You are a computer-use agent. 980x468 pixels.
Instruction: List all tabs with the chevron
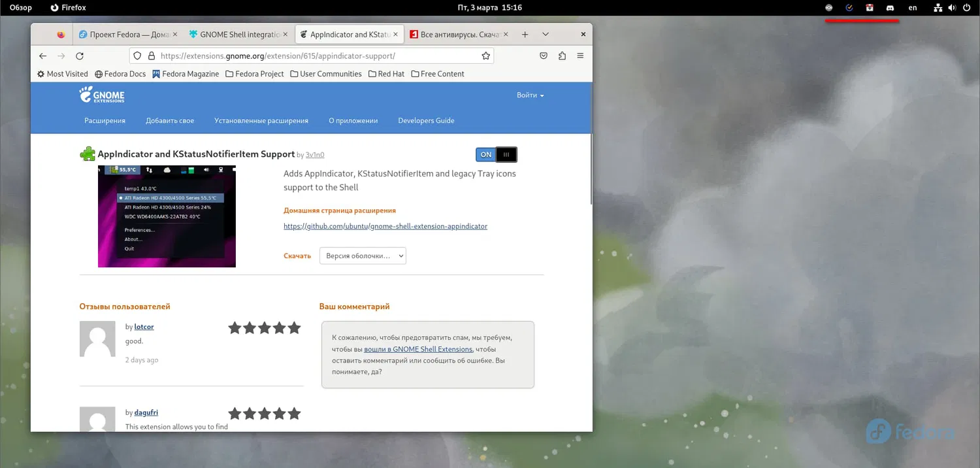pos(546,35)
